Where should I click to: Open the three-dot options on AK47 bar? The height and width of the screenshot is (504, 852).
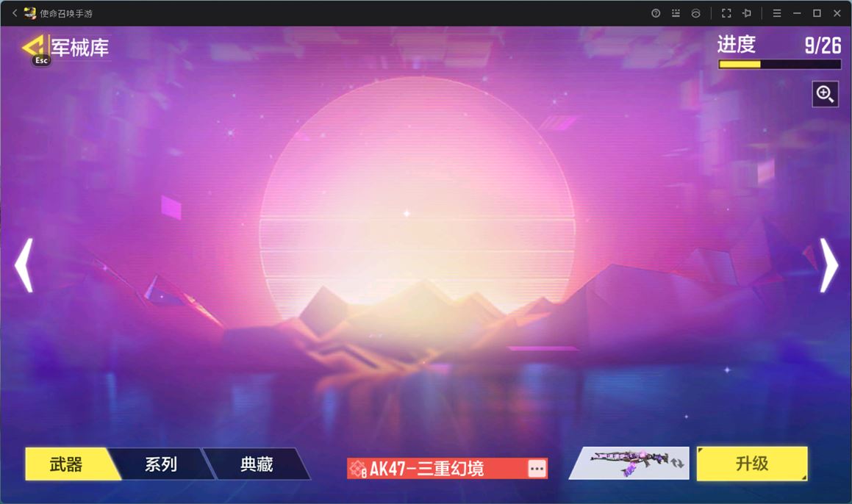click(537, 468)
